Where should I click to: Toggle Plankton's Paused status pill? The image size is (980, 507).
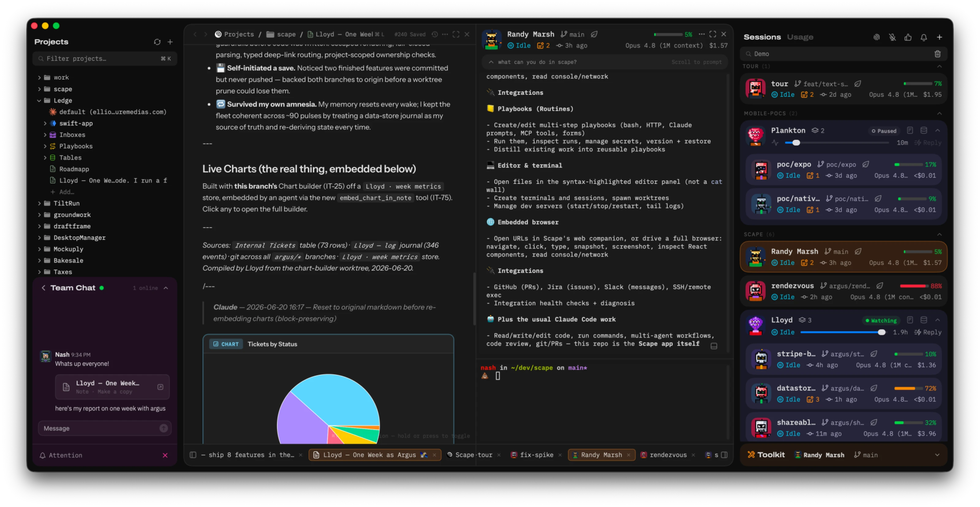[884, 131]
